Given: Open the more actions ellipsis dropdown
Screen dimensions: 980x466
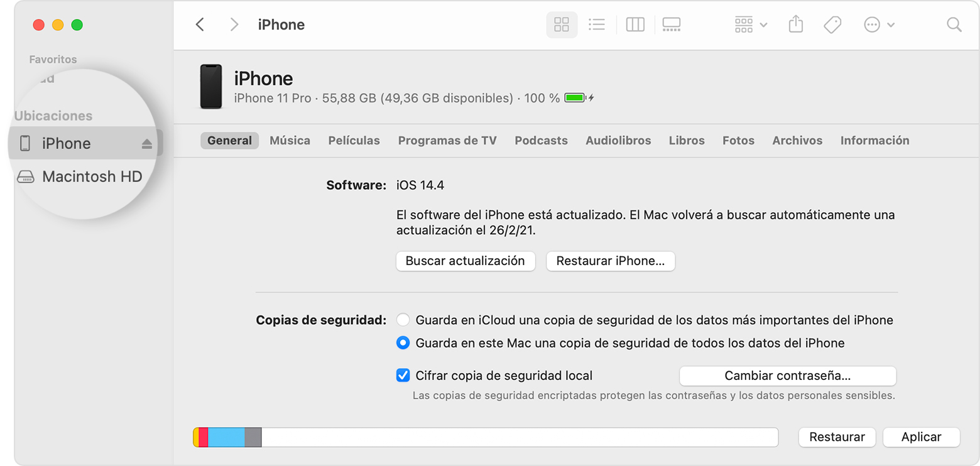Looking at the screenshot, I should tap(879, 25).
